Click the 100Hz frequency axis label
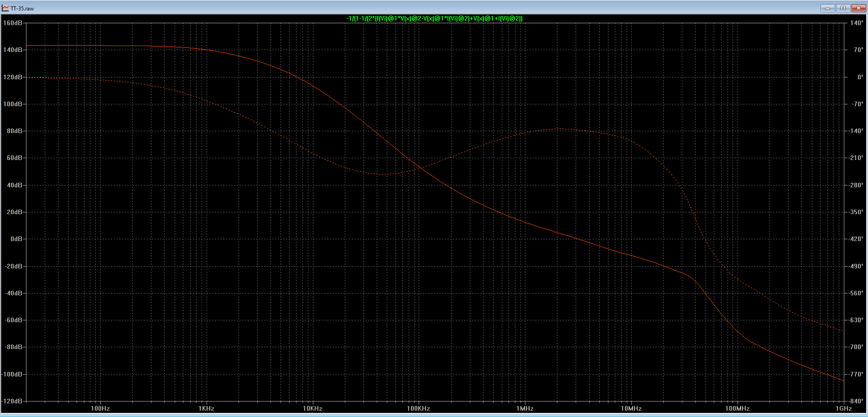 coord(100,408)
